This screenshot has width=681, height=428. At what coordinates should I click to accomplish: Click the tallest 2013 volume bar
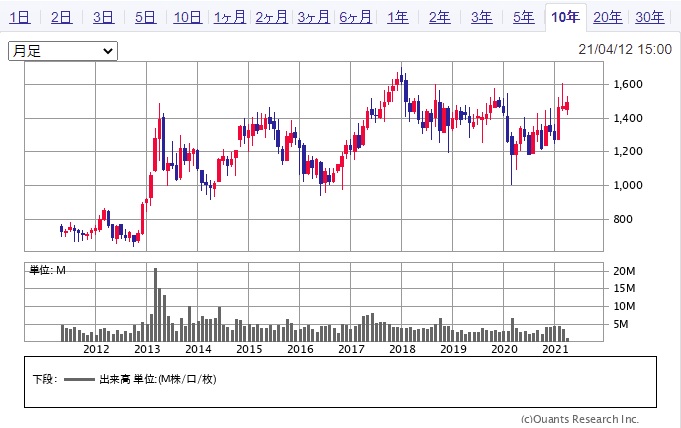tap(155, 305)
